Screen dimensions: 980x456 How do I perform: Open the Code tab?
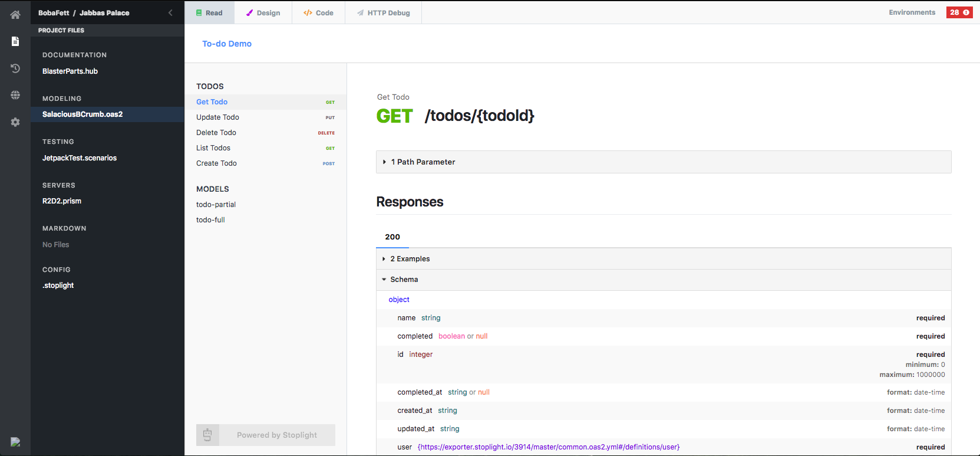click(318, 12)
